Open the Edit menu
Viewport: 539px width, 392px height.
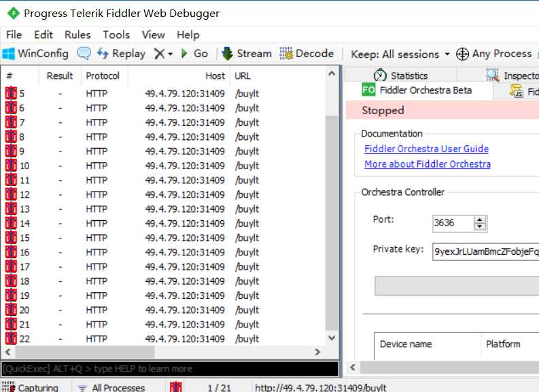(44, 35)
